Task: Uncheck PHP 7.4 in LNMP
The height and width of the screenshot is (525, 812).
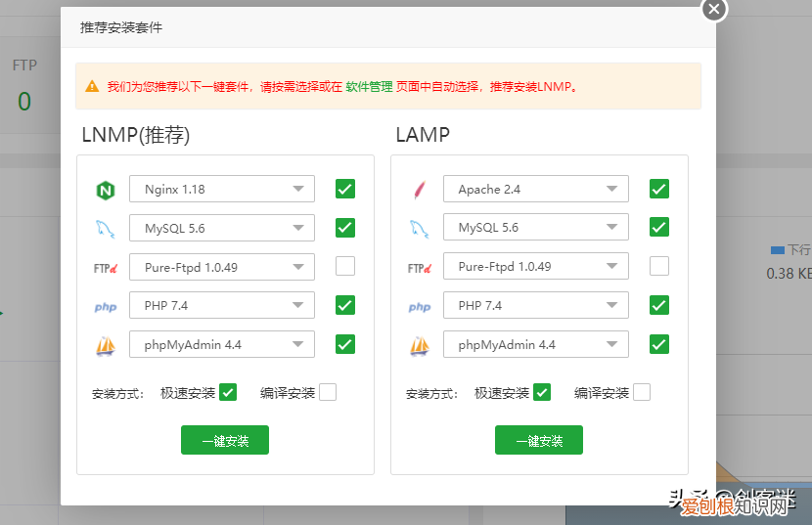Action: tap(345, 305)
